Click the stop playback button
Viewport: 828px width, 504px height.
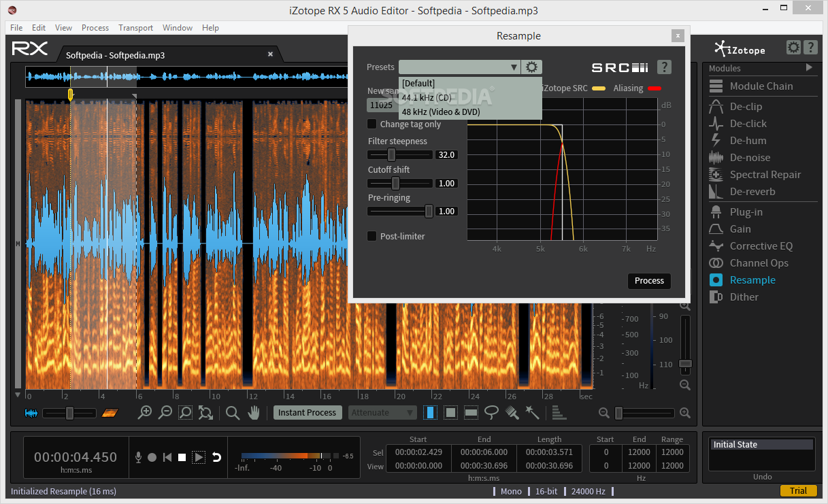[182, 458]
